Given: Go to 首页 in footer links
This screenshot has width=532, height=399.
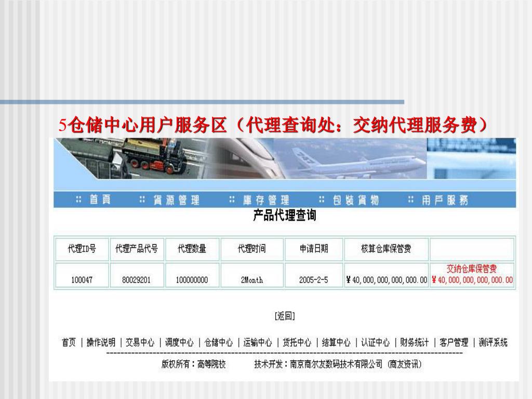Looking at the screenshot, I should coord(69,342).
